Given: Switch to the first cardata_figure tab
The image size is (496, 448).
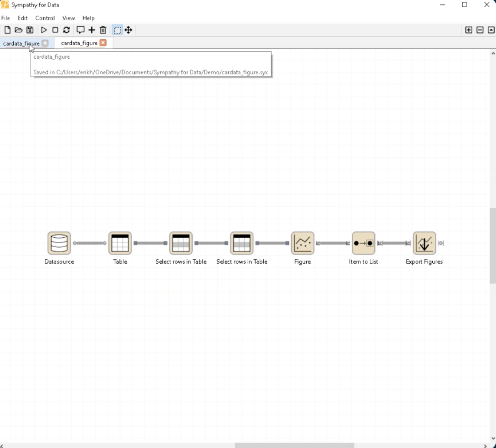Looking at the screenshot, I should (x=21, y=43).
